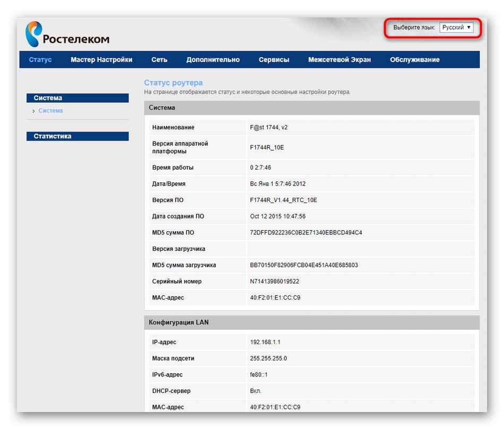504x429 pixels.
Task: Click the Маска подсети label
Action: [x=173, y=358]
